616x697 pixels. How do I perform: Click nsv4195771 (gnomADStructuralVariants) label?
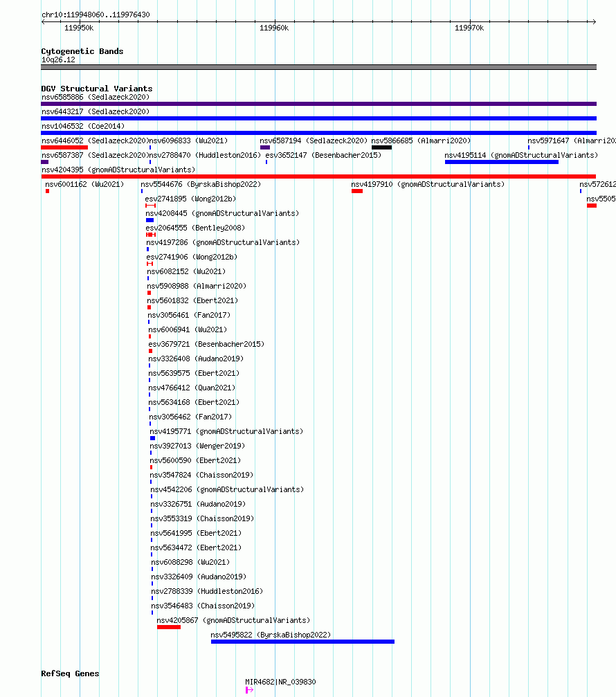pyautogui.click(x=226, y=432)
